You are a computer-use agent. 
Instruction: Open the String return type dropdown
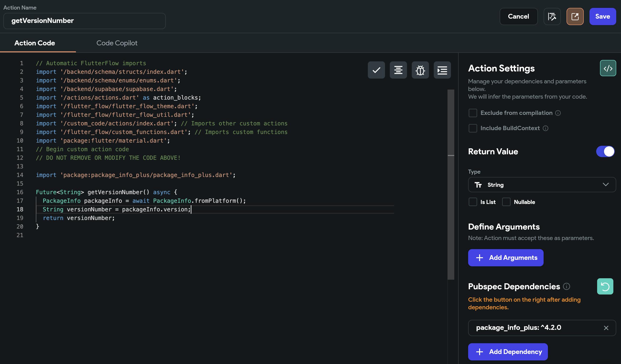[542, 185]
